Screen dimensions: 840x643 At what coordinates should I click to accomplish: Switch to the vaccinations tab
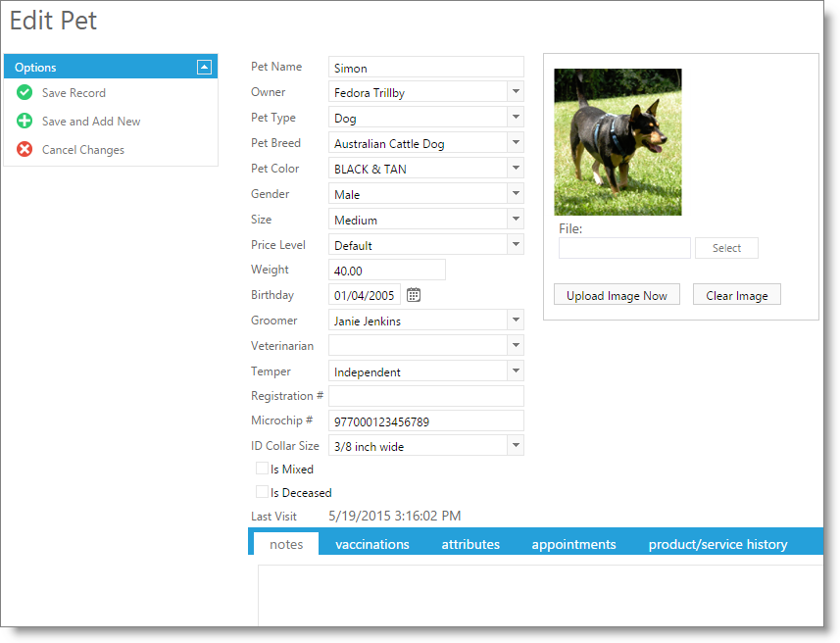[372, 544]
